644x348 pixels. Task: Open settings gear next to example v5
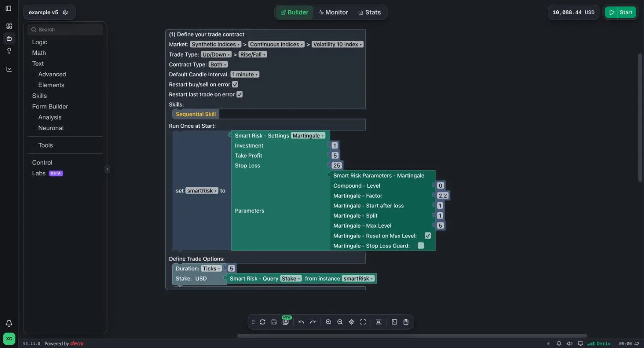click(66, 12)
